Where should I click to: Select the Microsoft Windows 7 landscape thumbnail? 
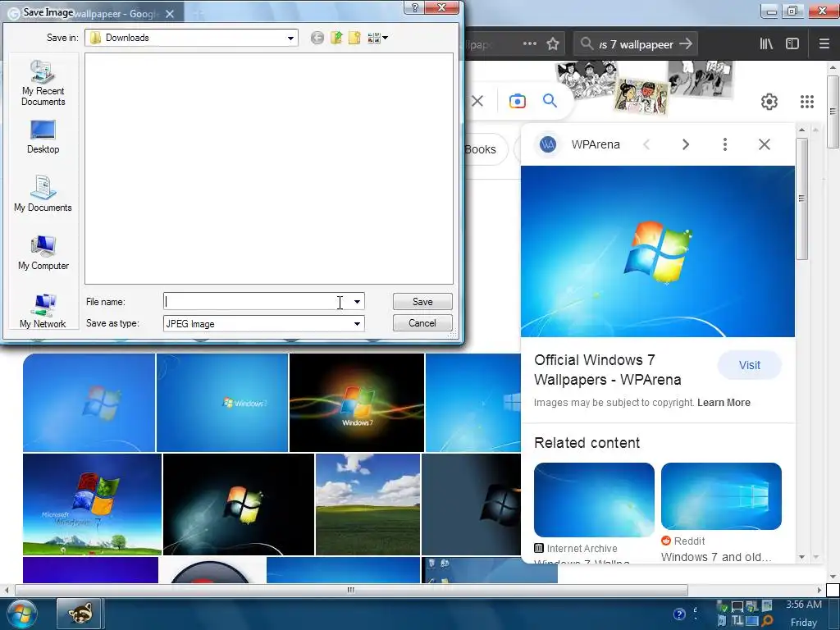click(x=92, y=504)
